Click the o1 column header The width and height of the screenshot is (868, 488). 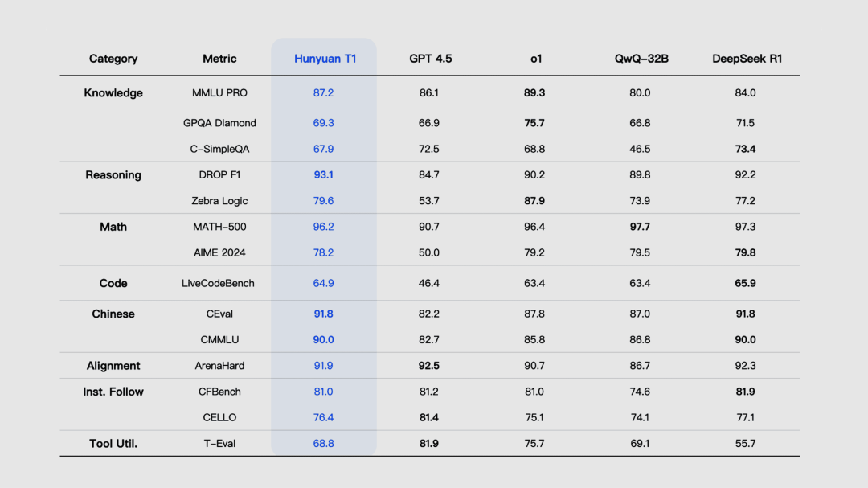[536, 59]
